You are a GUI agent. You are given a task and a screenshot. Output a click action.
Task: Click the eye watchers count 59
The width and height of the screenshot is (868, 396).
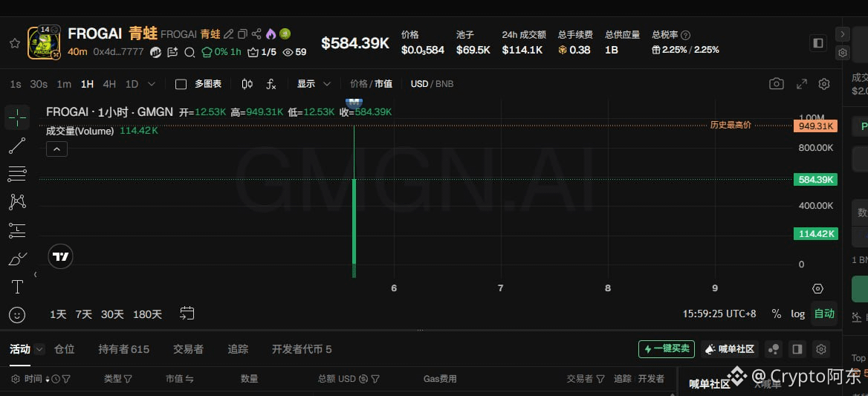pyautogui.click(x=294, y=52)
